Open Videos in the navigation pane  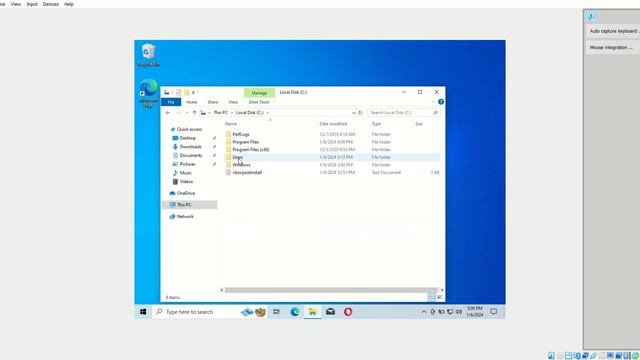(186, 182)
